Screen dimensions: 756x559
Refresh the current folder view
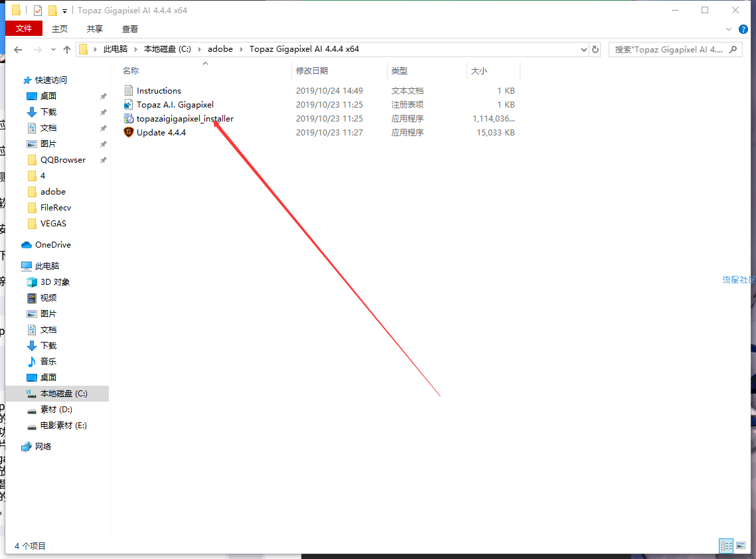[x=595, y=49]
